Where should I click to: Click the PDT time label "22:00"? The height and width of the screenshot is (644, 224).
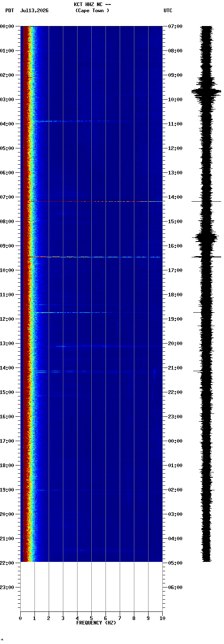7,563
